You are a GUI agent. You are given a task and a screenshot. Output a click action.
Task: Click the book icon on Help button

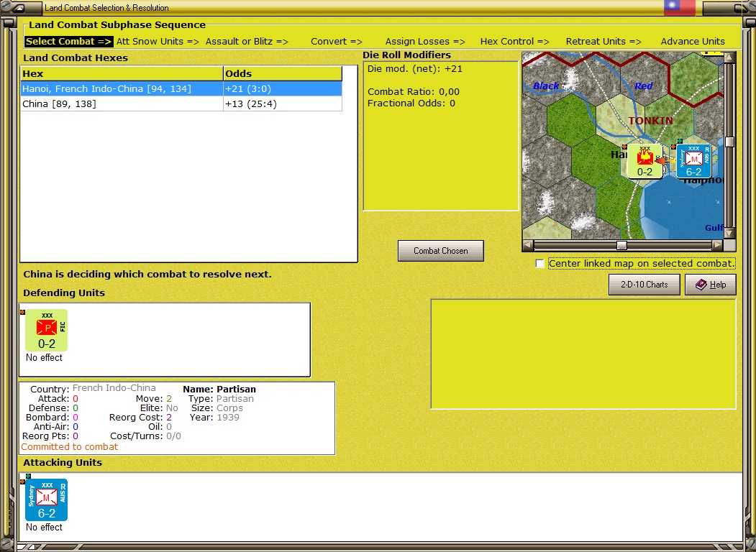(x=701, y=285)
